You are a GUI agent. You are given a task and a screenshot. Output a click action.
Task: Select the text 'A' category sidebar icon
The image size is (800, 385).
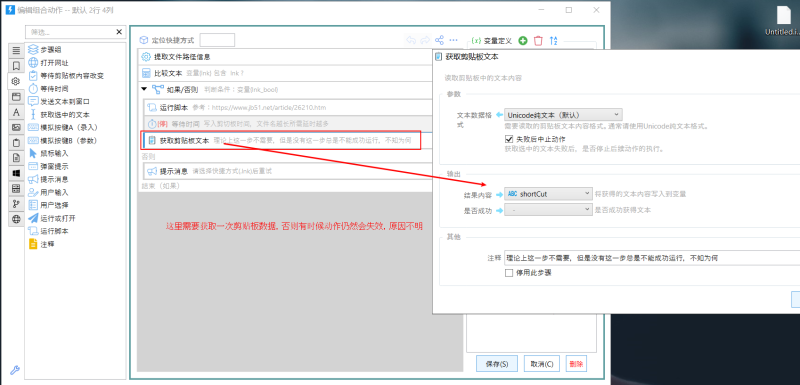tap(16, 112)
